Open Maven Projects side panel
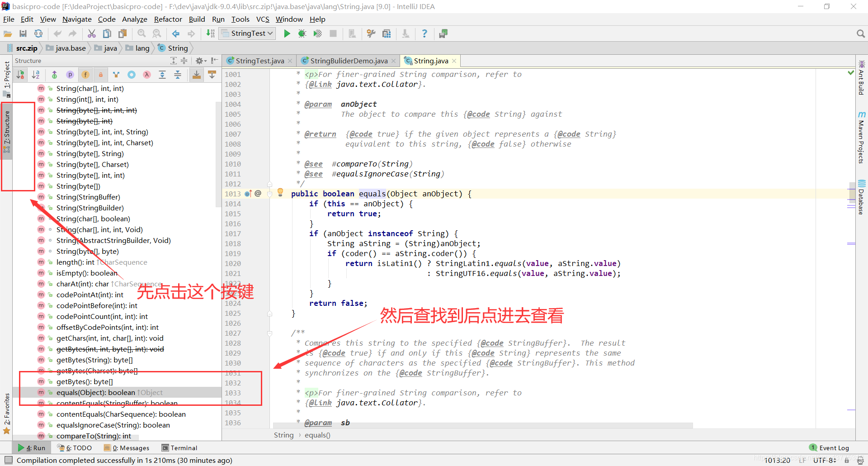Viewport: 868px width, 466px height. point(862,137)
